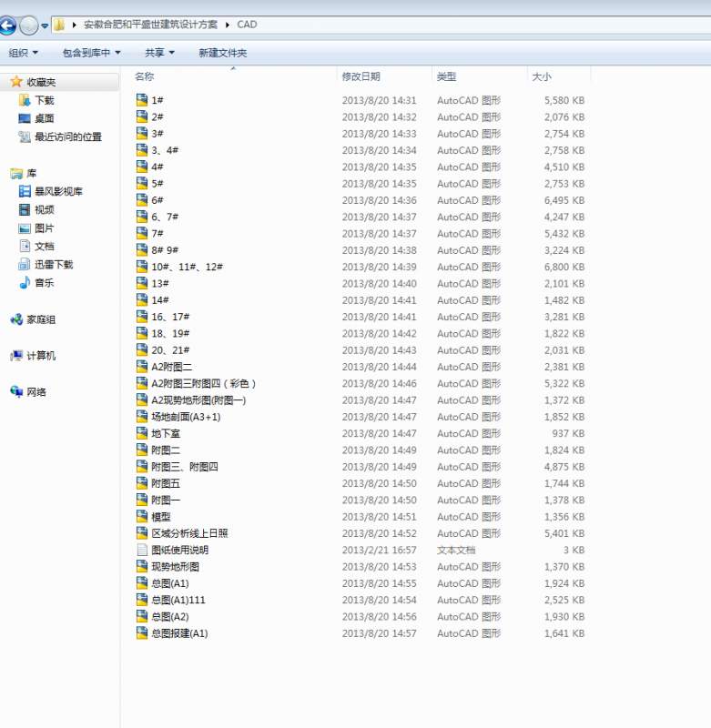Click the 6,800 KB size cell
This screenshot has height=728, width=711.
click(x=564, y=267)
